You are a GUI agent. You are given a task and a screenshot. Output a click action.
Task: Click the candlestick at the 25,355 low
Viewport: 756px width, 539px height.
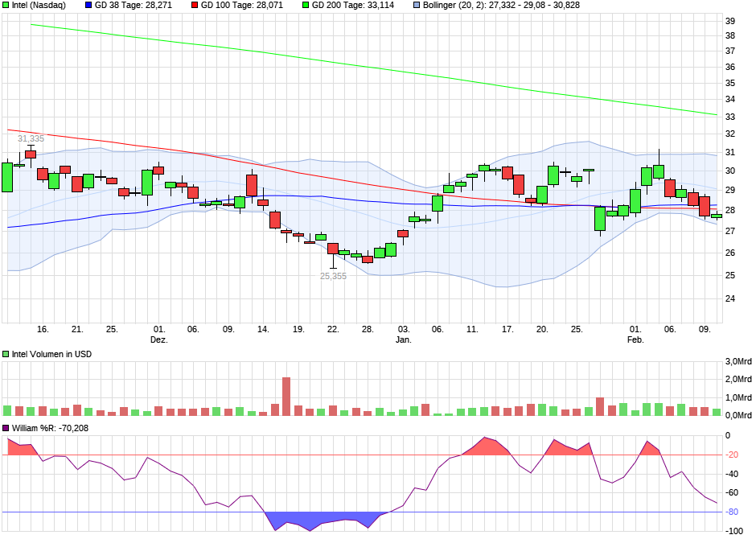333,254
